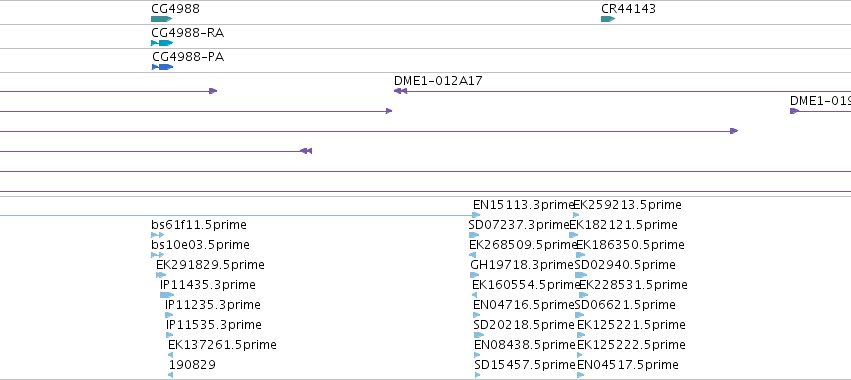
Task: Click the SD02940.5prime feature glyph
Action: coord(581,275)
